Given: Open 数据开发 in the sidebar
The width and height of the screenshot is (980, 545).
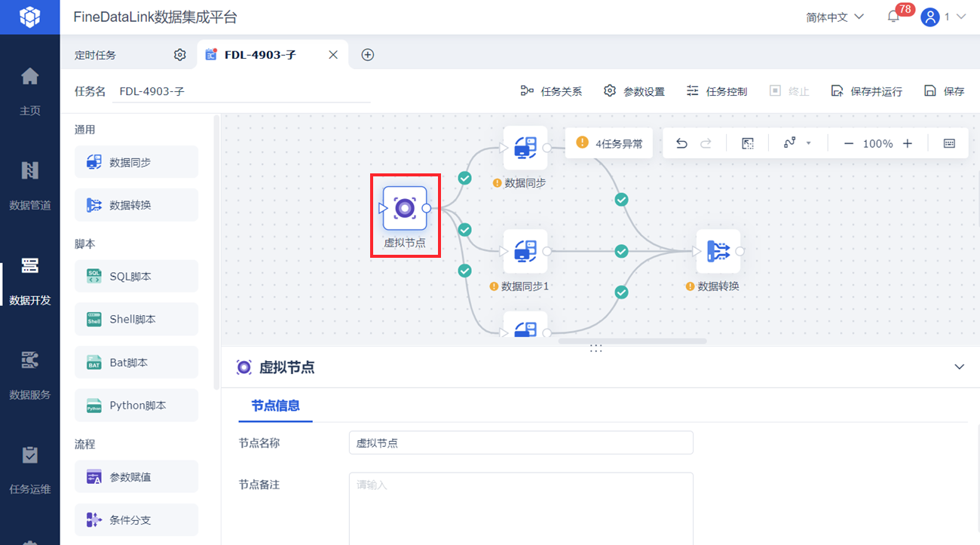Looking at the screenshot, I should click(30, 280).
